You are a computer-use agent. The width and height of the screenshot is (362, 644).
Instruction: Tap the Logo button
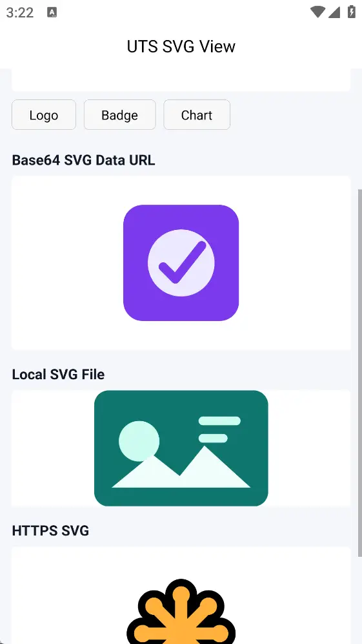pos(44,114)
